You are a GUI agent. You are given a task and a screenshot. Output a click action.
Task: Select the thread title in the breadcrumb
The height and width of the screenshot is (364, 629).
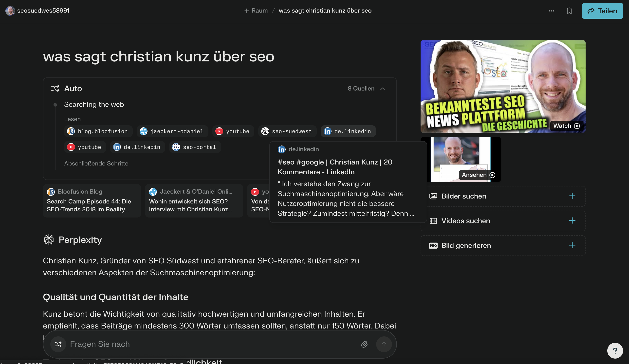(x=325, y=10)
